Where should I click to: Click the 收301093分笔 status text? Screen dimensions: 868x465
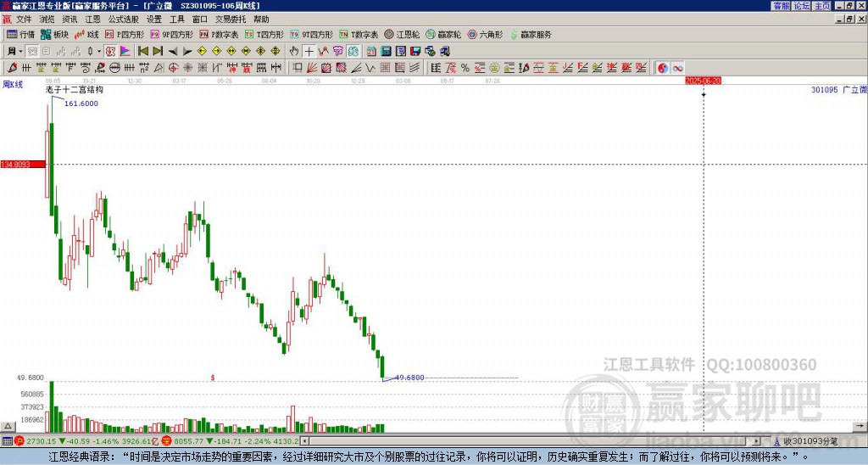pyautogui.click(x=810, y=441)
